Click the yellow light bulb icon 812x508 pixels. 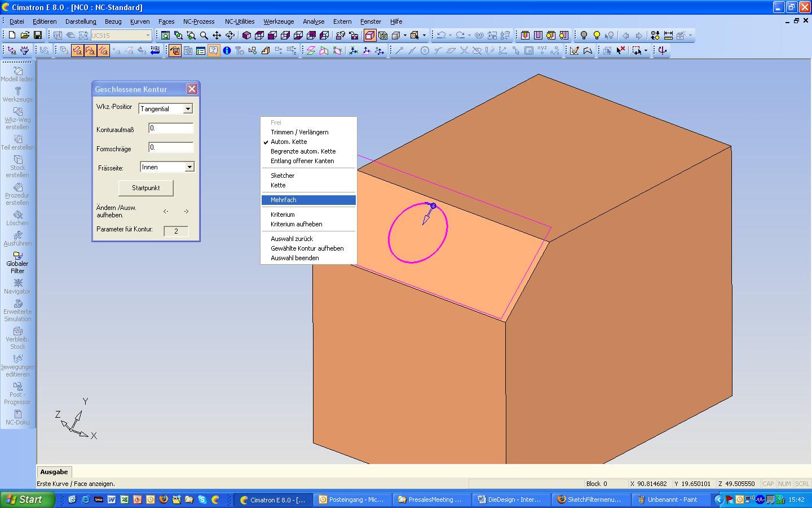pyautogui.click(x=597, y=35)
